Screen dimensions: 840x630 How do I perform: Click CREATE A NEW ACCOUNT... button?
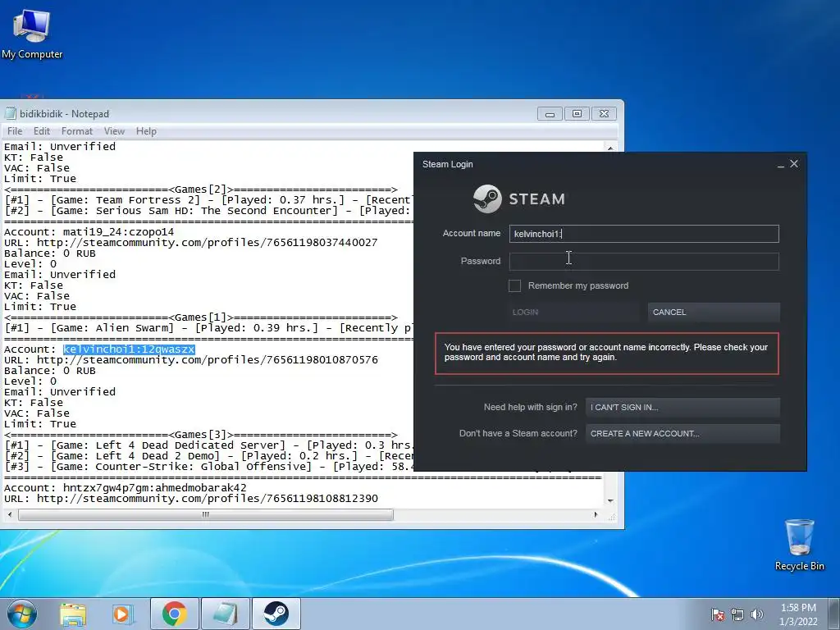point(682,433)
